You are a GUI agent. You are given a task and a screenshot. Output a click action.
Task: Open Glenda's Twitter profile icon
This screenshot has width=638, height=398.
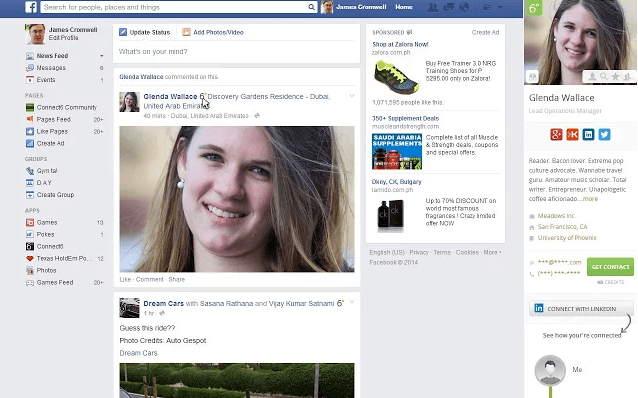coord(604,134)
